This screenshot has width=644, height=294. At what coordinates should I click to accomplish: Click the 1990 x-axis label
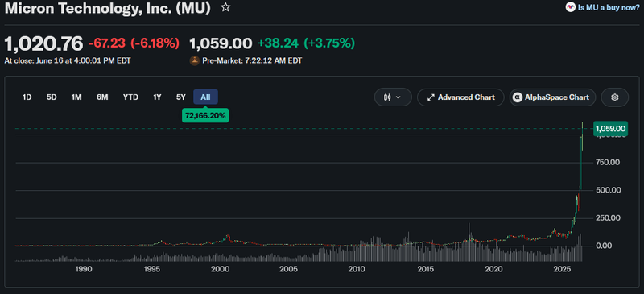click(84, 270)
